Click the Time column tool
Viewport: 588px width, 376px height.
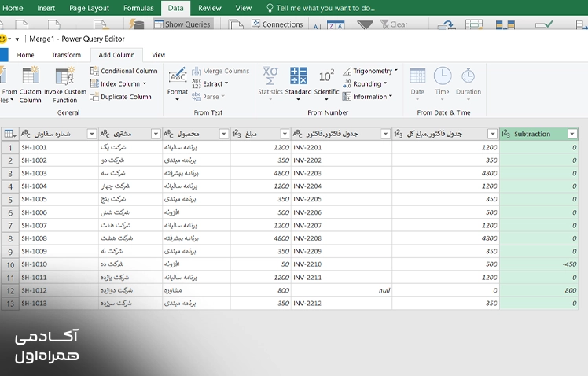point(442,83)
